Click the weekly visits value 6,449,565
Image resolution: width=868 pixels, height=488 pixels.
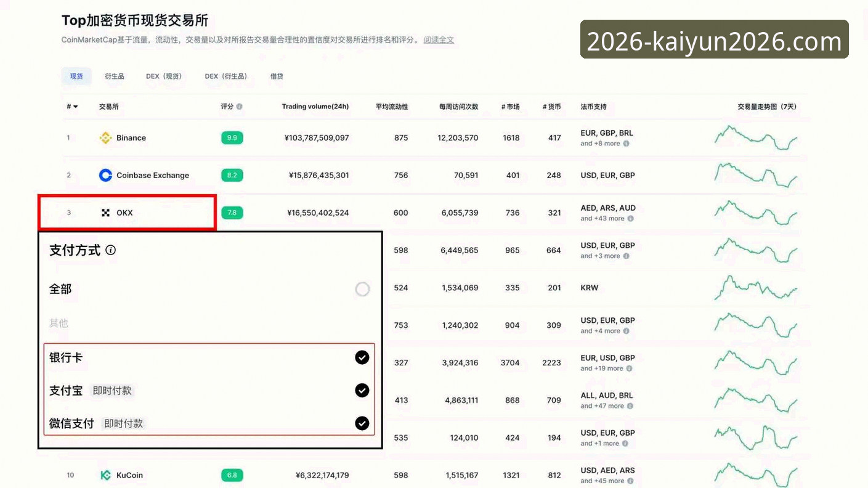click(x=460, y=251)
